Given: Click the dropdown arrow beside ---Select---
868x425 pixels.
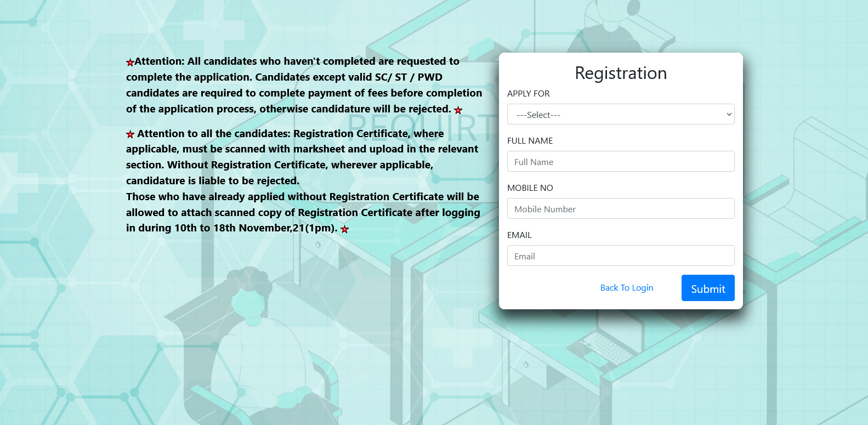Looking at the screenshot, I should click(x=729, y=115).
